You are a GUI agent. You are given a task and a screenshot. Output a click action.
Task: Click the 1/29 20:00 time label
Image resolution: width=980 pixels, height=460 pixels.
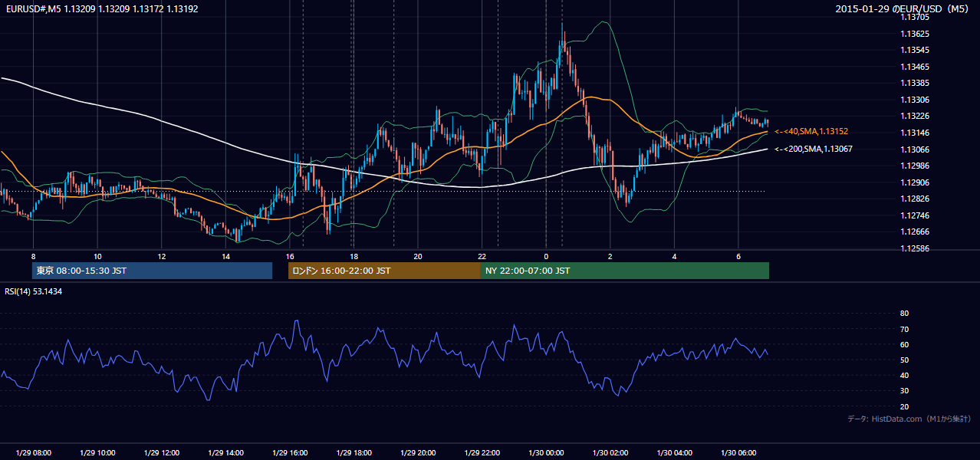click(418, 452)
